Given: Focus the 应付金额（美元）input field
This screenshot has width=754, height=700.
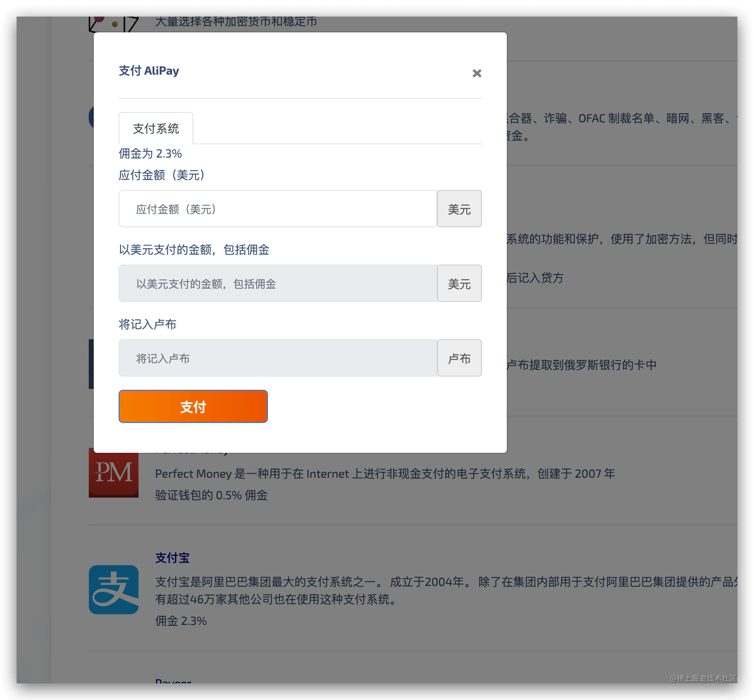Looking at the screenshot, I should [x=277, y=209].
